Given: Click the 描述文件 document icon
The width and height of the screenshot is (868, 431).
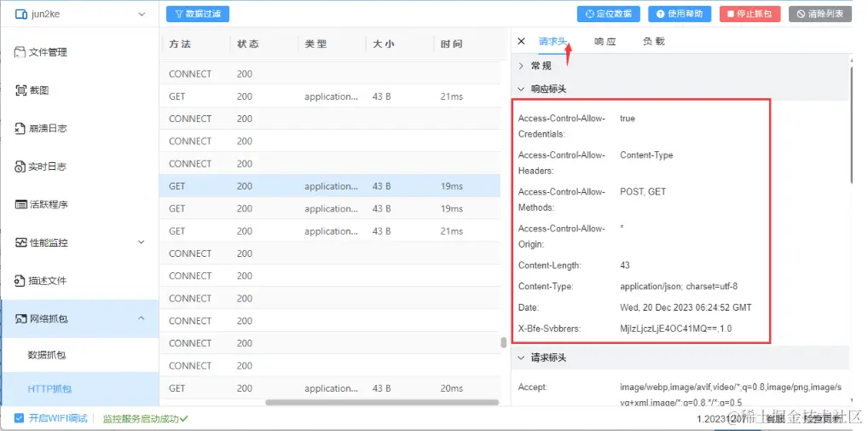Looking at the screenshot, I should tap(20, 281).
